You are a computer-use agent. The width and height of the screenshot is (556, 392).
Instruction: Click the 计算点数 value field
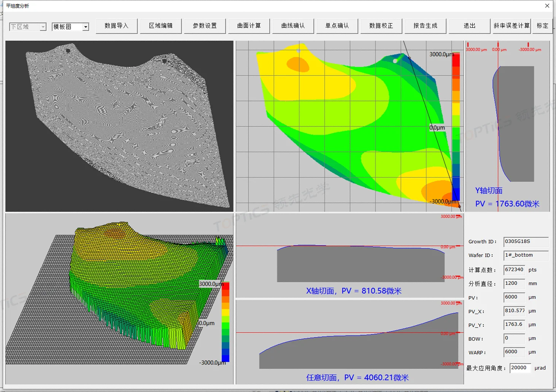pos(514,270)
